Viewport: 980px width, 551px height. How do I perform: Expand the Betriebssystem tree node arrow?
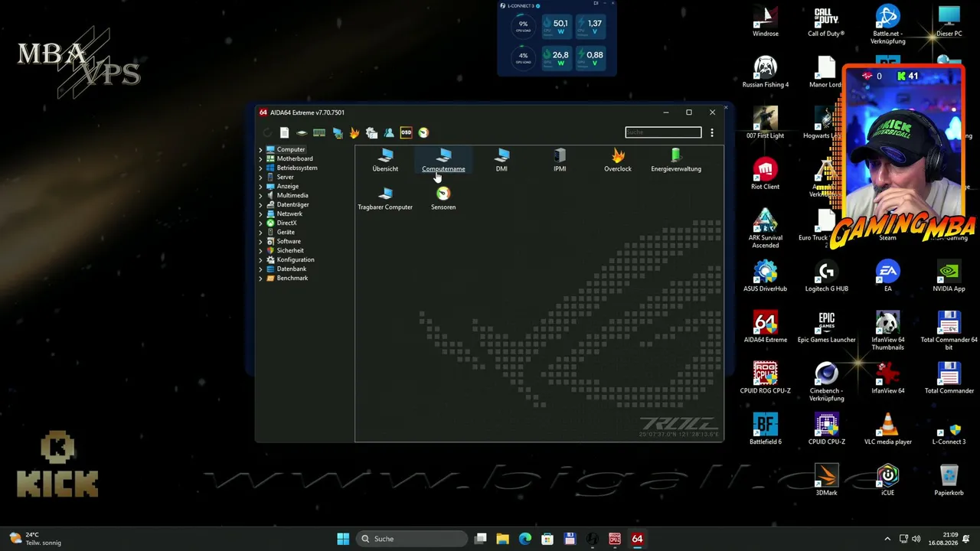click(x=260, y=168)
